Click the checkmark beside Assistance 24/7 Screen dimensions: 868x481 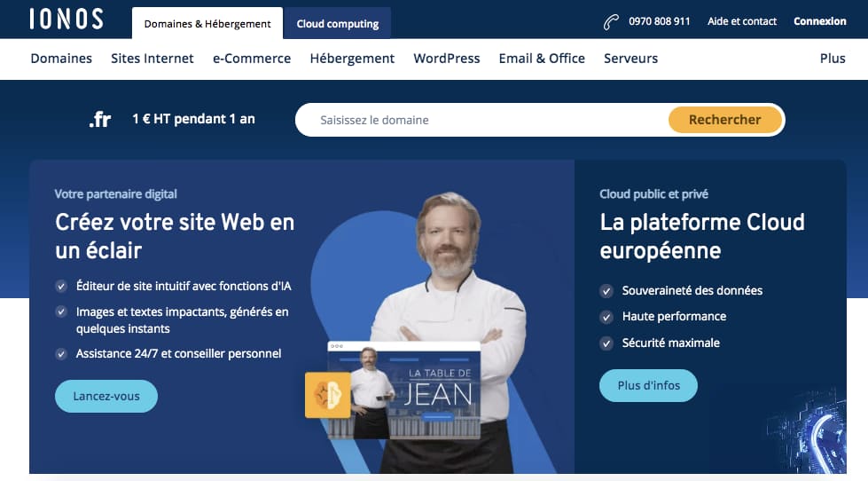pyautogui.click(x=61, y=354)
